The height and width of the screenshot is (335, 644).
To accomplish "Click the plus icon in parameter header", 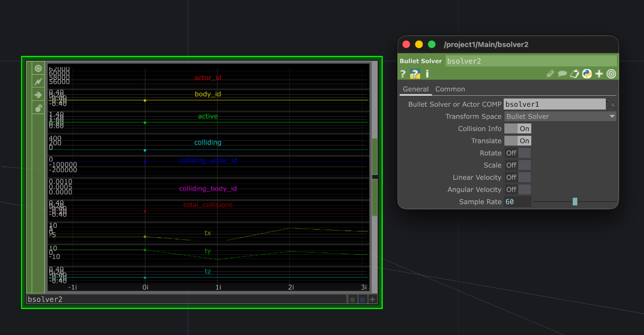I will (x=599, y=74).
